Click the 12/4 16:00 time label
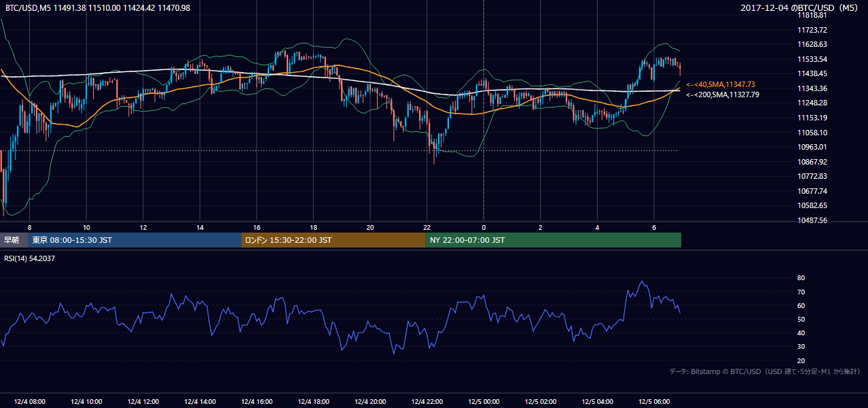Image resolution: width=868 pixels, height=408 pixels. tap(256, 401)
